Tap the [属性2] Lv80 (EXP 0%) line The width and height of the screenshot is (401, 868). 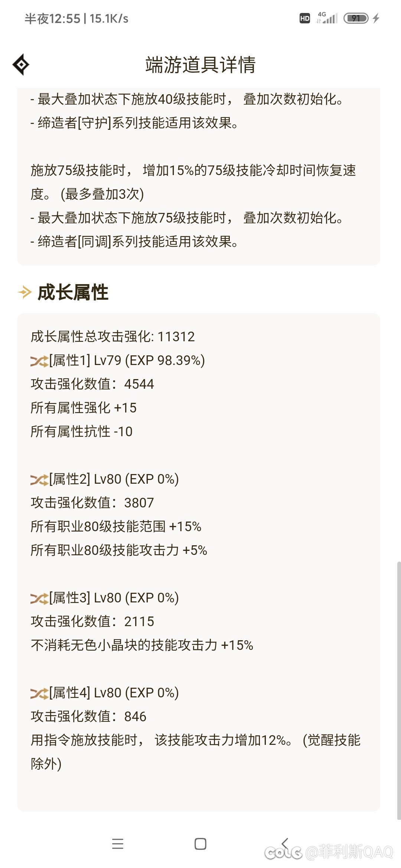[x=105, y=479]
